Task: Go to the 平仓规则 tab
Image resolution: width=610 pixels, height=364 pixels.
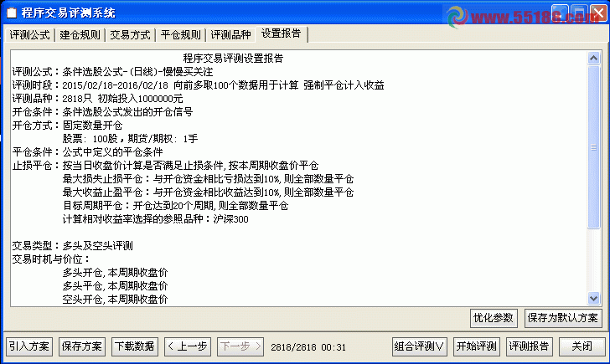Action: [180, 35]
